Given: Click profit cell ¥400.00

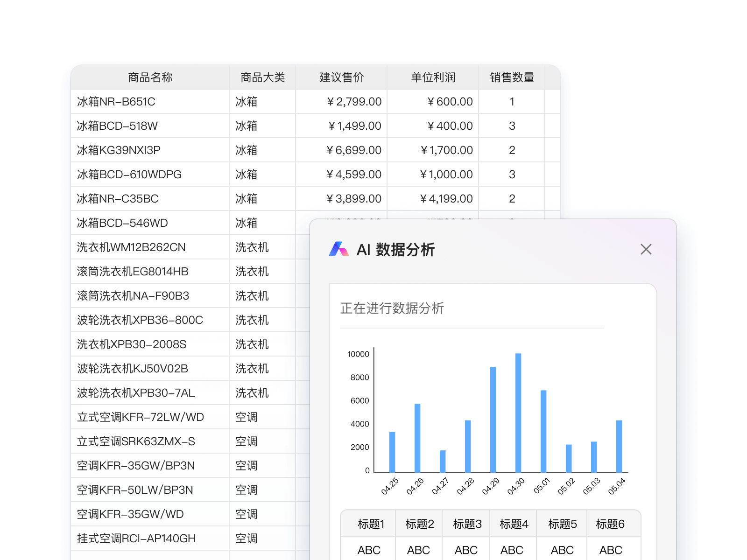Looking at the screenshot, I should tap(433, 126).
